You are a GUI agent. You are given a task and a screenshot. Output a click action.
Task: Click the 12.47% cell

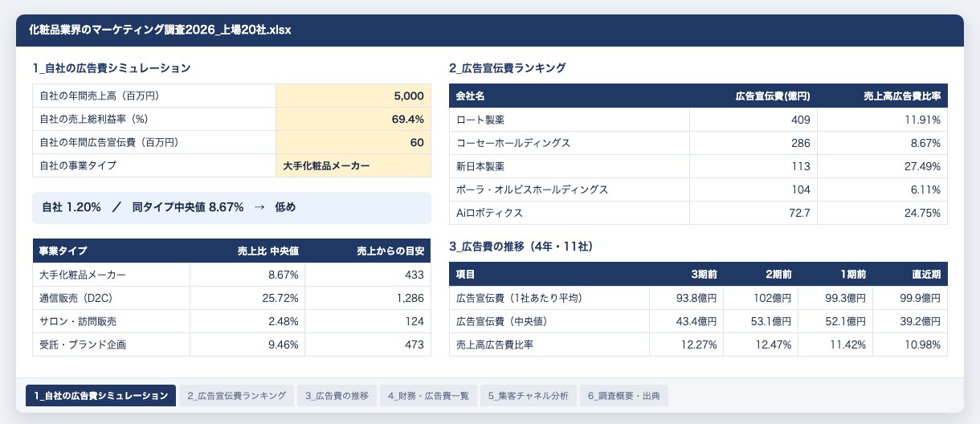[761, 344]
